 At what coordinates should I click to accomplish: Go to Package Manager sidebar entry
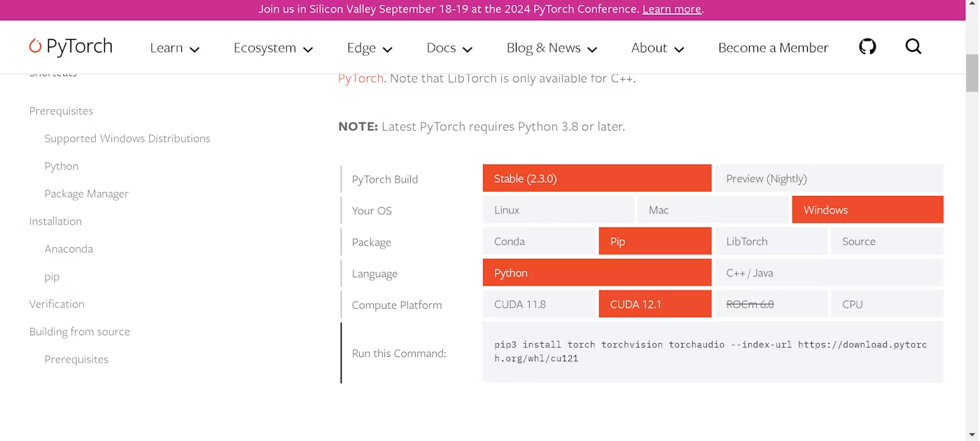point(87,194)
